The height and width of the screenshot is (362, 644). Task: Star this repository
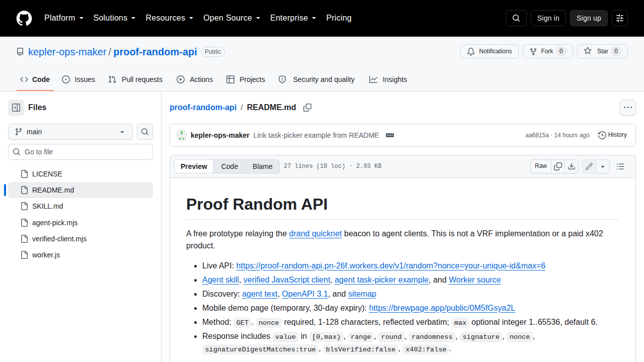pos(602,51)
